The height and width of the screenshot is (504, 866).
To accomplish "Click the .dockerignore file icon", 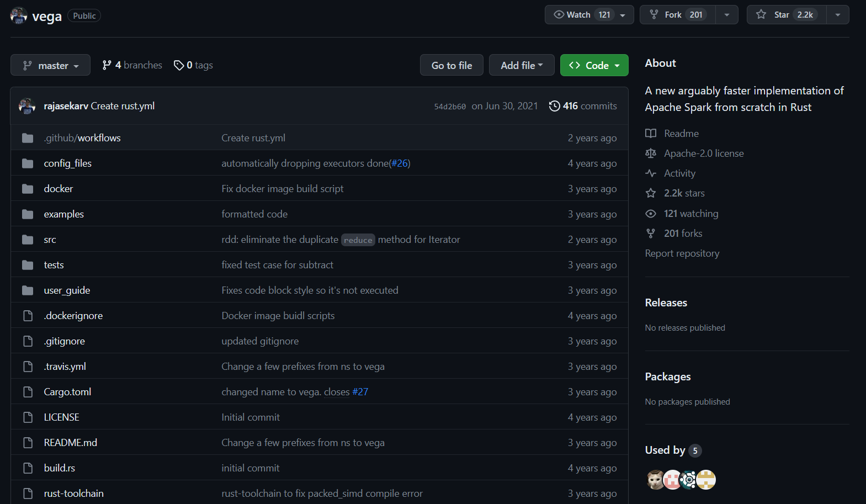I will pos(28,316).
